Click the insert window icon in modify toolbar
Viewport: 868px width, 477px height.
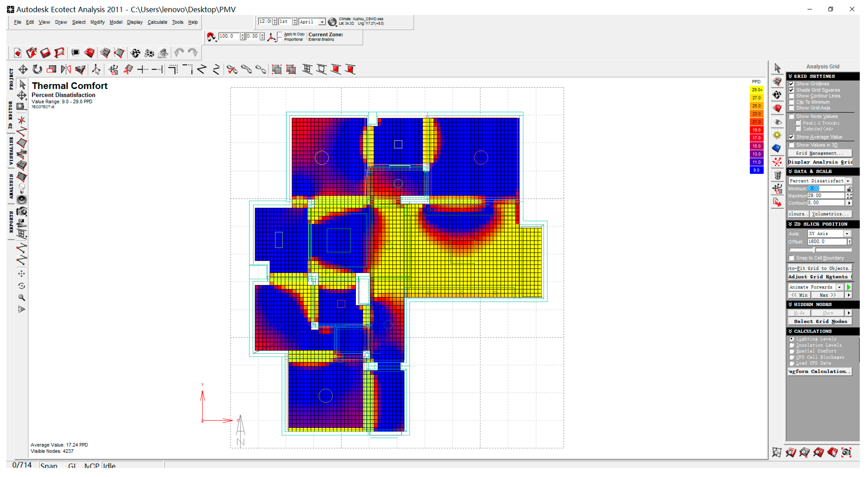[307, 69]
